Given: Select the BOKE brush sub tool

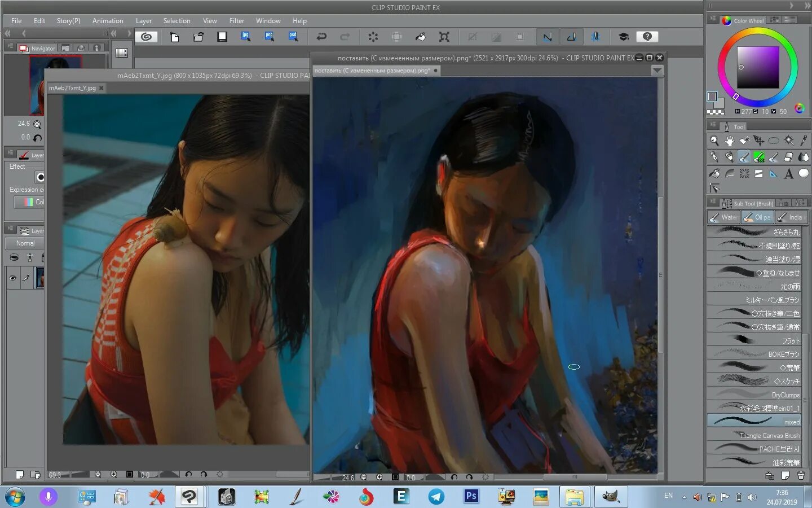Looking at the screenshot, I should pos(754,354).
